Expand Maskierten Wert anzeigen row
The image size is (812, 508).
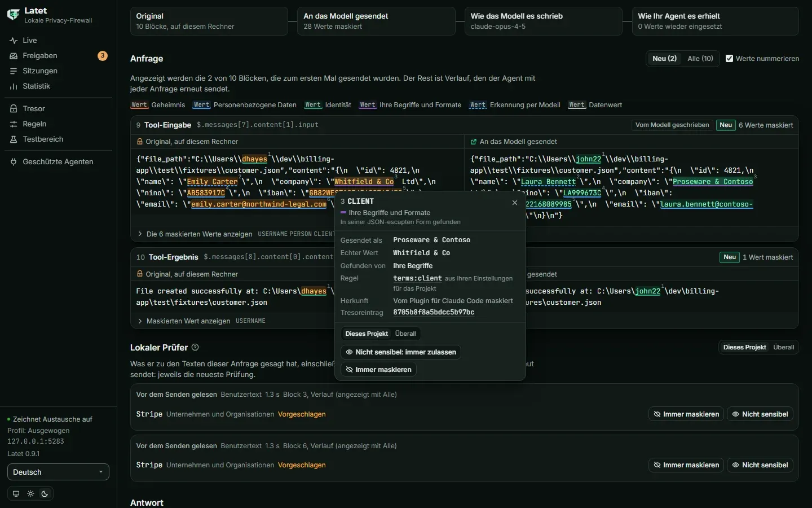[188, 321]
